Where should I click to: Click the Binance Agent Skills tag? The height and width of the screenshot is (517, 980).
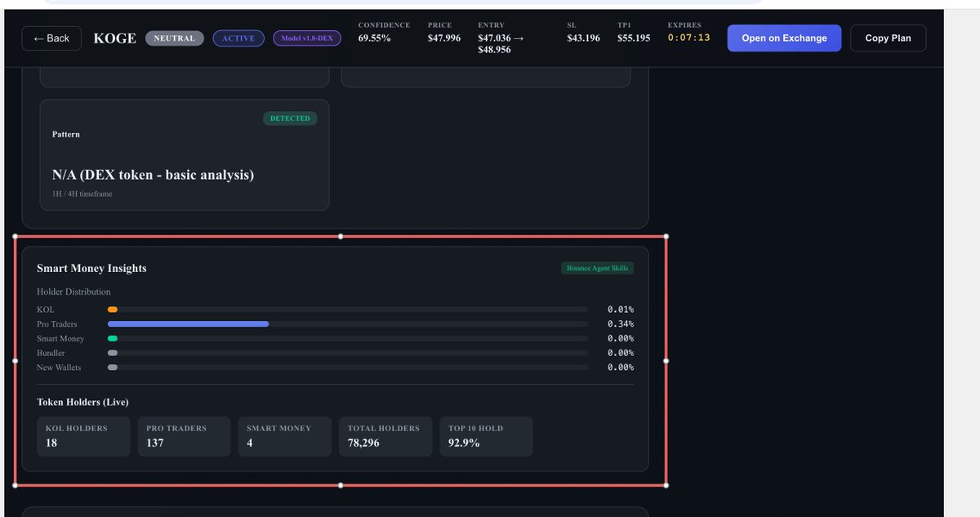pyautogui.click(x=597, y=268)
